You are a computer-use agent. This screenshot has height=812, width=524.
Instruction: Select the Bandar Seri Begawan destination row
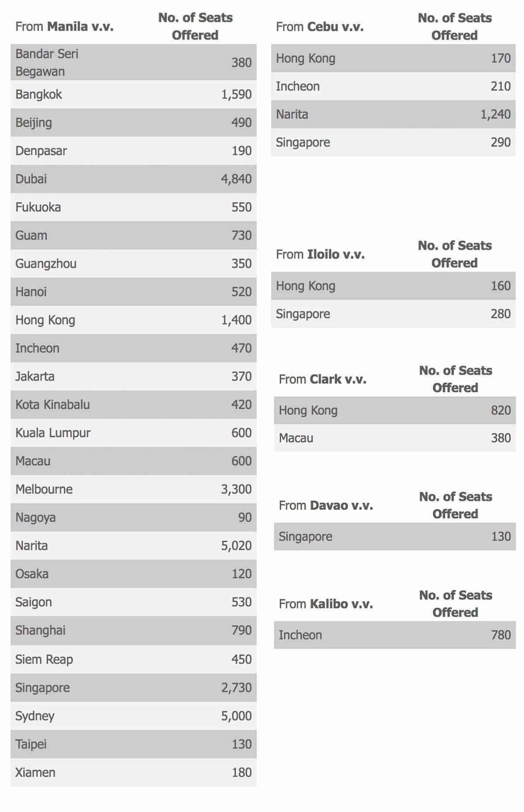133,62
